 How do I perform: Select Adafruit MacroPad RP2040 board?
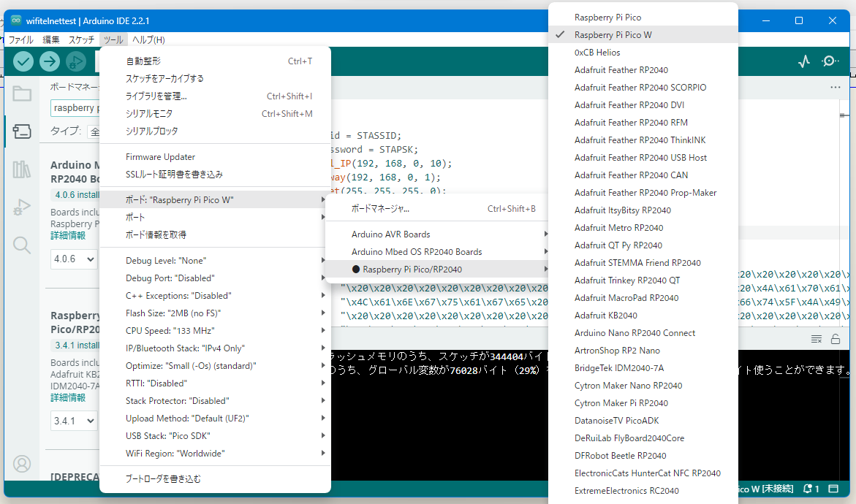(643, 298)
